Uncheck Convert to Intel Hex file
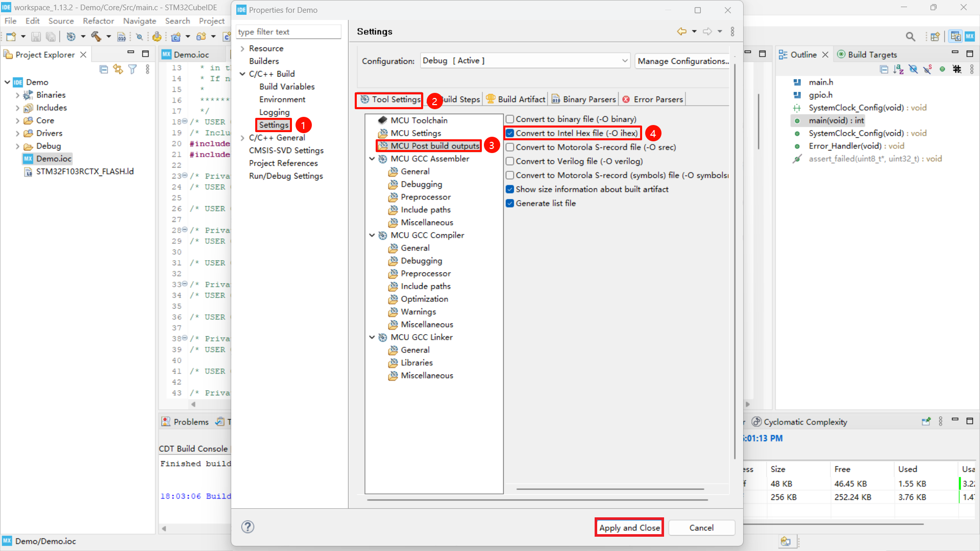This screenshot has width=980, height=551. point(510,133)
